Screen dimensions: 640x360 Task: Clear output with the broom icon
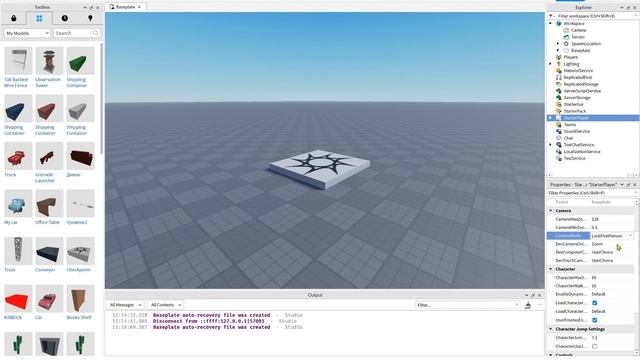click(528, 305)
